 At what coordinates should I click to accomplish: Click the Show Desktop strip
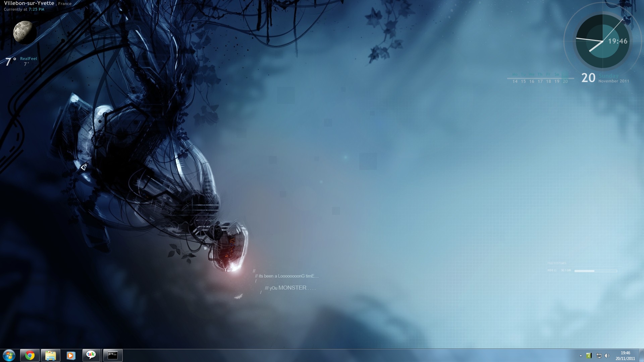(641, 355)
